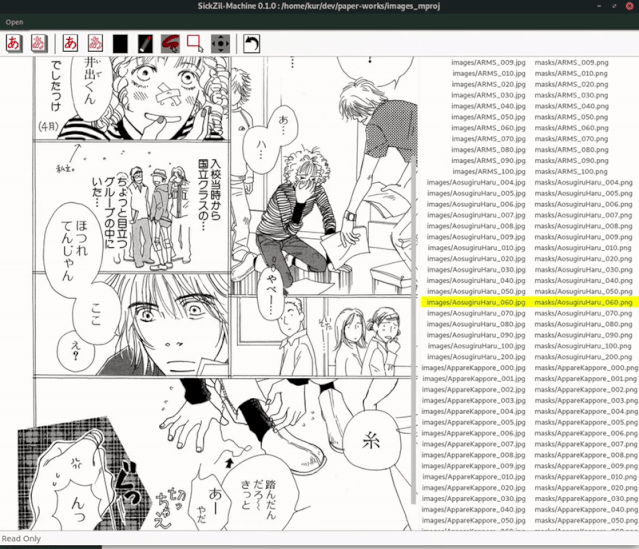
Task: Select images/AosugiruHaru_010.jpg entry
Action: pos(476,248)
